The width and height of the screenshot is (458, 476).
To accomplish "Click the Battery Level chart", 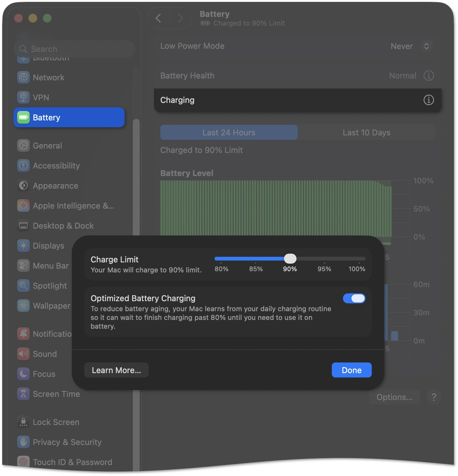I will click(276, 209).
